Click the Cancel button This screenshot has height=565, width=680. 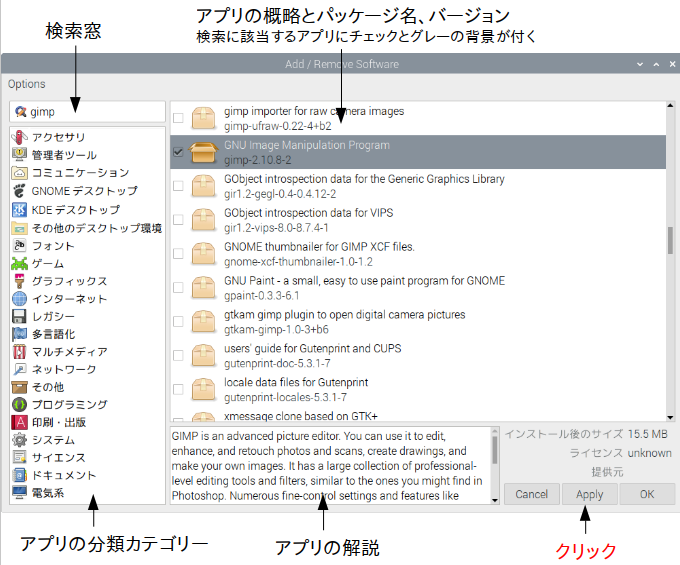pyautogui.click(x=531, y=494)
